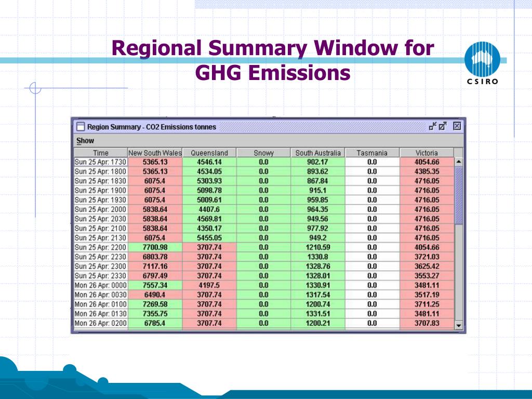
Task: Click the Snowy column header
Action: pos(263,153)
